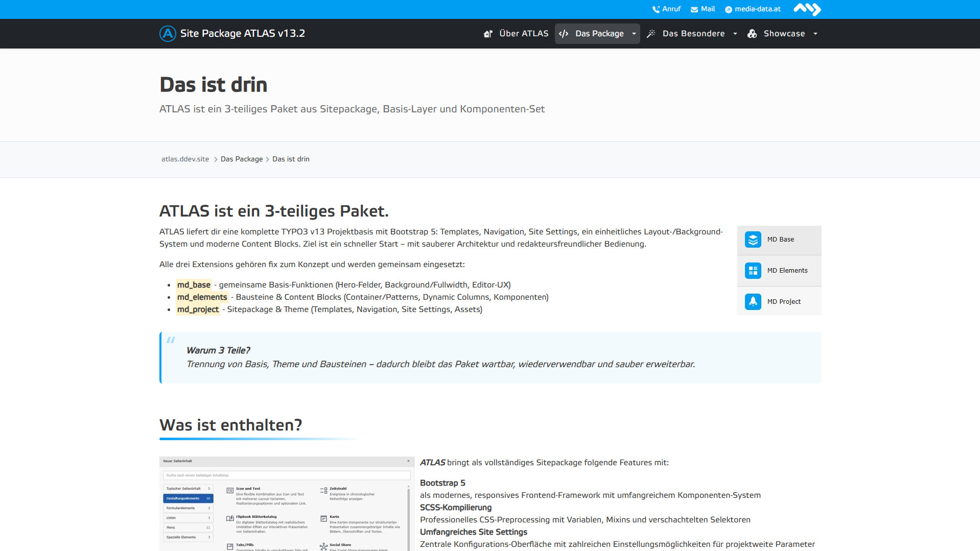Click the ATLAS logo icon in navbar
This screenshot has height=551, width=980.
pos(168,34)
